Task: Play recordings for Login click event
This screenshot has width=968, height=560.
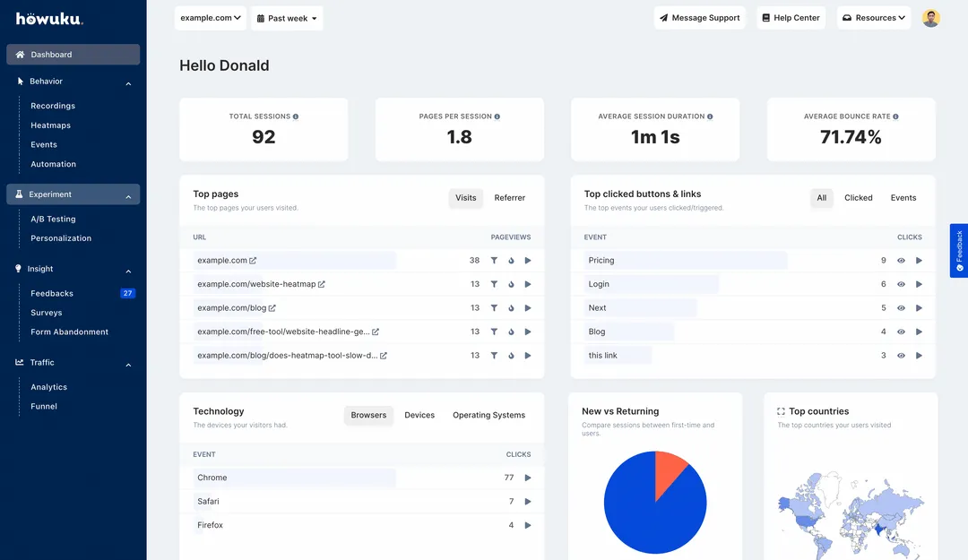Action: [919, 284]
